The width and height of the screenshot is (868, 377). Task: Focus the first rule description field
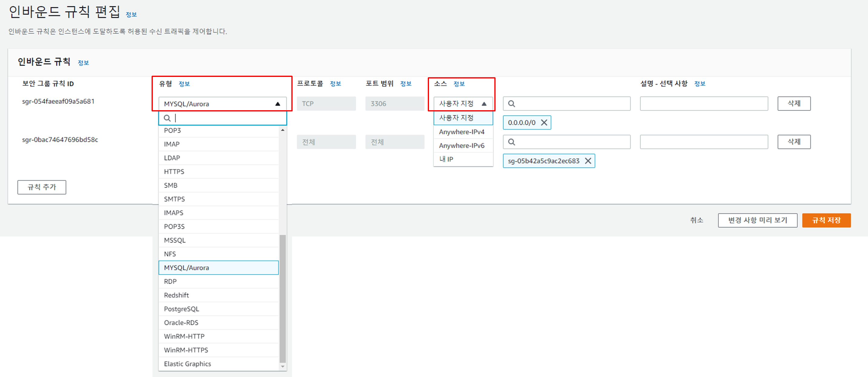(x=703, y=104)
